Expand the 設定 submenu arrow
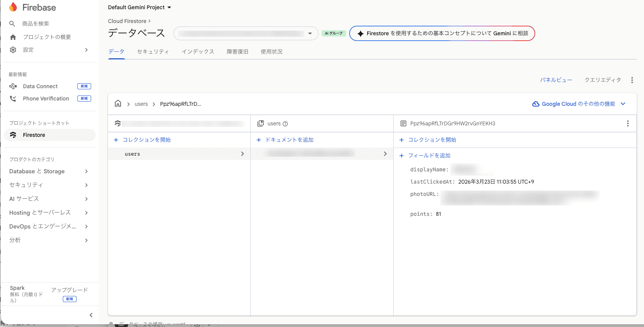This screenshot has height=327, width=644. coord(87,50)
